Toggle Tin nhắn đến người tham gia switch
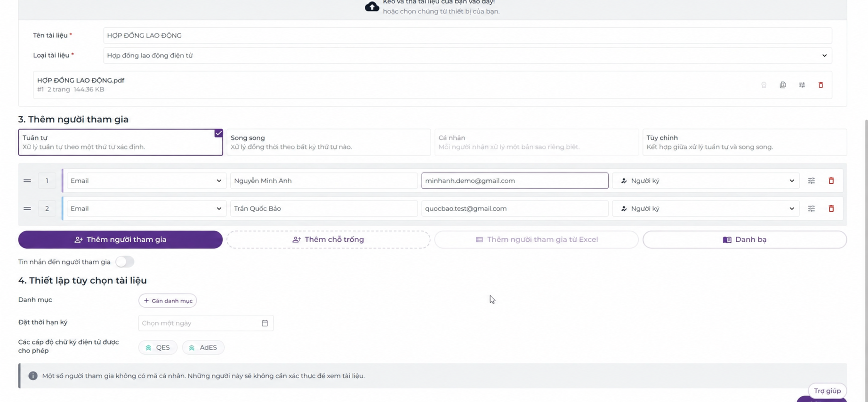 pyautogui.click(x=125, y=262)
